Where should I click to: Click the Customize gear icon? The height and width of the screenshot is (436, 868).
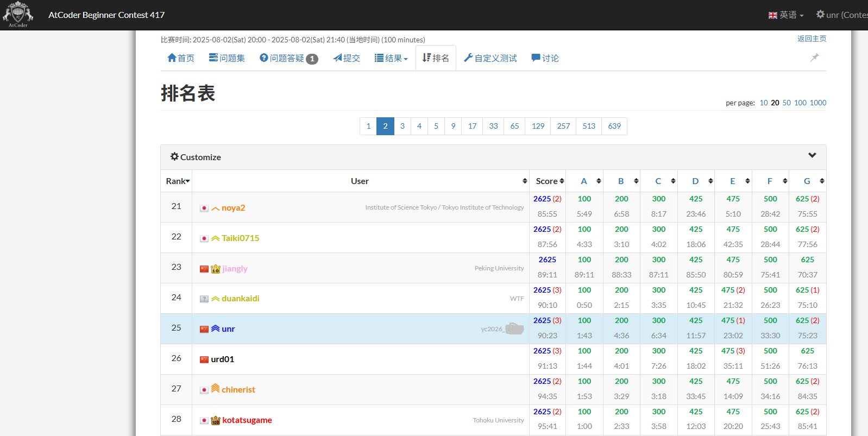click(174, 156)
